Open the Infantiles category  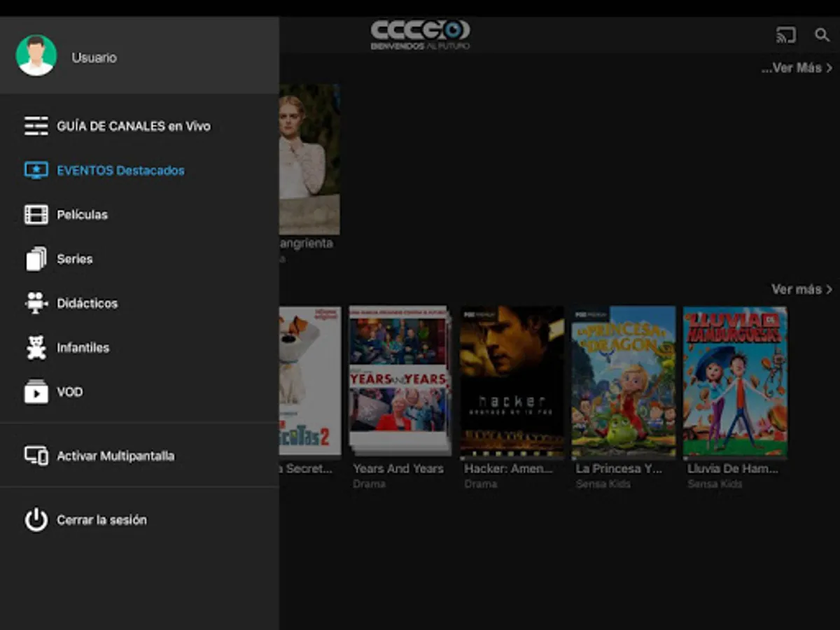[x=83, y=348]
